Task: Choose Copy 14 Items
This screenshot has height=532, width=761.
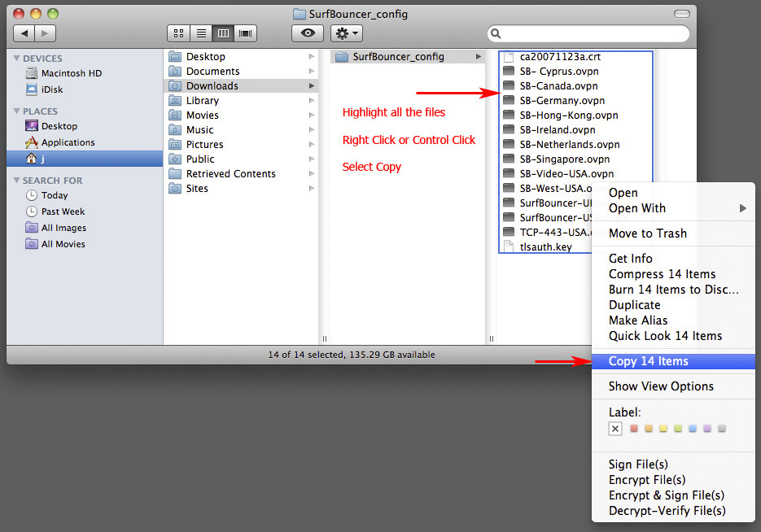Action: pos(673,361)
